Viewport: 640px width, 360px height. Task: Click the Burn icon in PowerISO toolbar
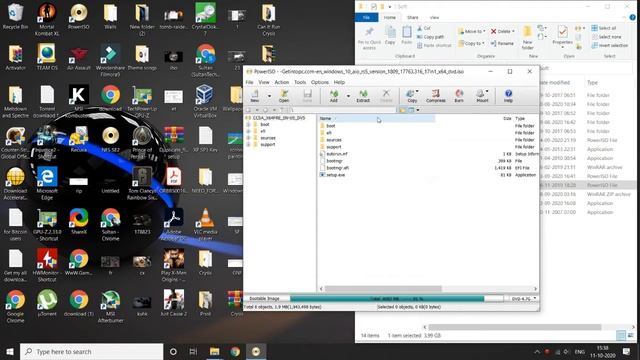point(459,96)
